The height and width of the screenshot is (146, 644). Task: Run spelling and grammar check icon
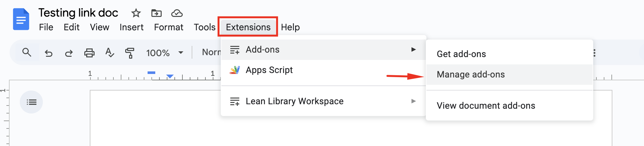(110, 53)
